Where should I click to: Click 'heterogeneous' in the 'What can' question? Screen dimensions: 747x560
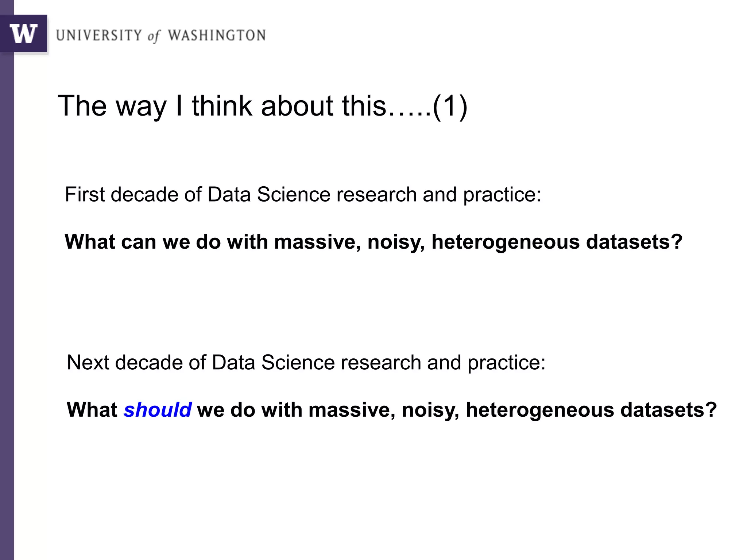(506, 241)
